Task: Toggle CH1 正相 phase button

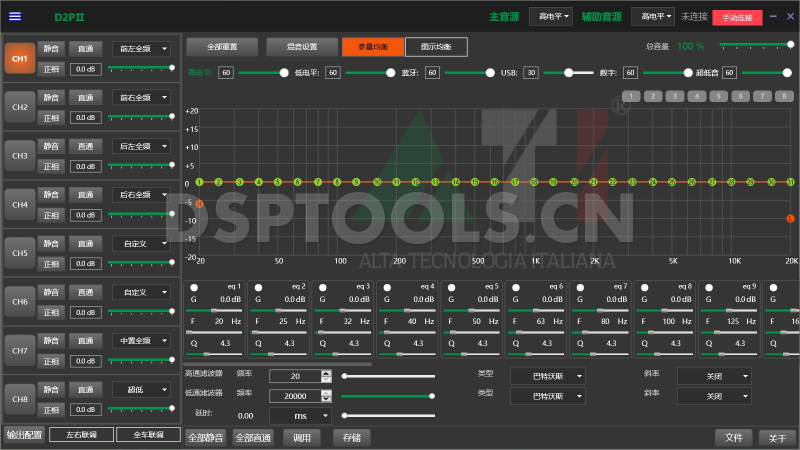Action: tap(51, 69)
